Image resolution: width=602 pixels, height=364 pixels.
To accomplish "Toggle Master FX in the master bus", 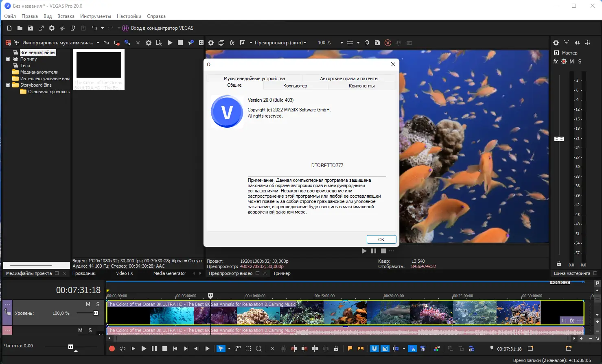I will tap(556, 61).
